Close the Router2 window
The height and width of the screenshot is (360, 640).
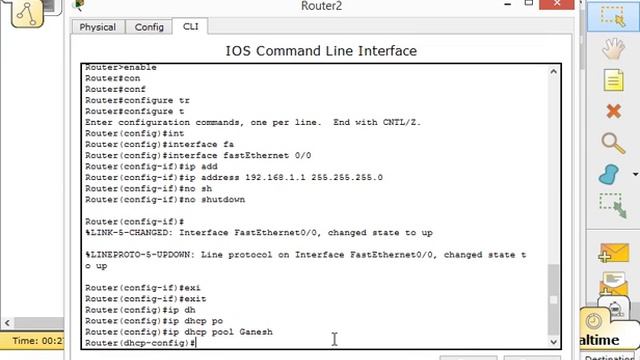557,4
